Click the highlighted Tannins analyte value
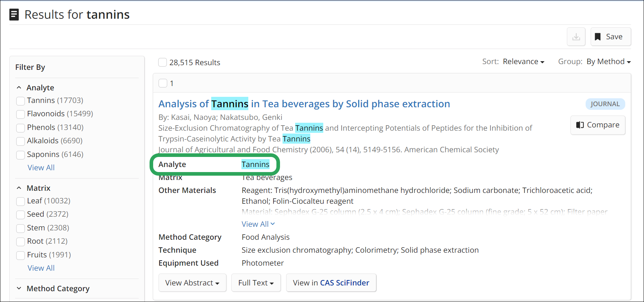Viewport: 644px width, 302px height. pos(256,164)
